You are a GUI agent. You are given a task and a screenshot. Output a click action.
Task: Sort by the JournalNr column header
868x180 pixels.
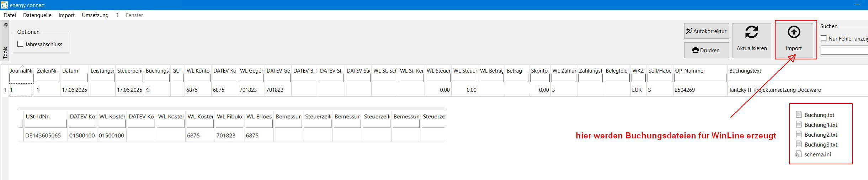pos(21,71)
